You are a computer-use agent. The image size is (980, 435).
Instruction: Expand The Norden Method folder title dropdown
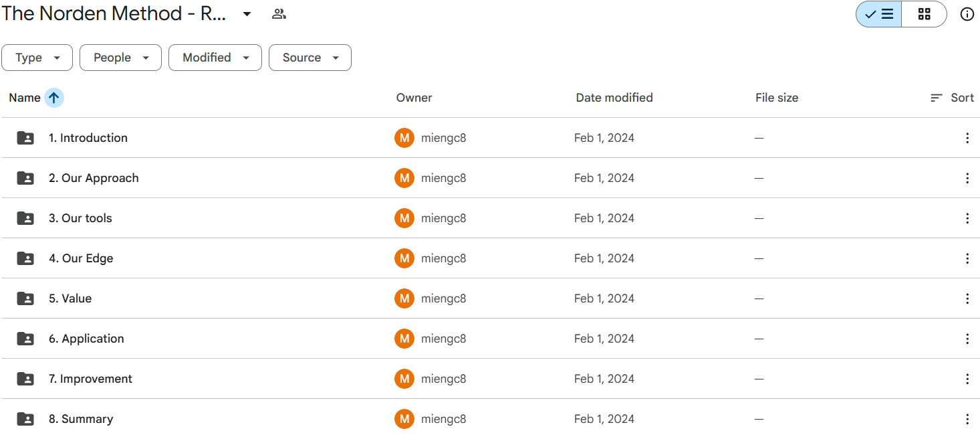click(x=247, y=14)
